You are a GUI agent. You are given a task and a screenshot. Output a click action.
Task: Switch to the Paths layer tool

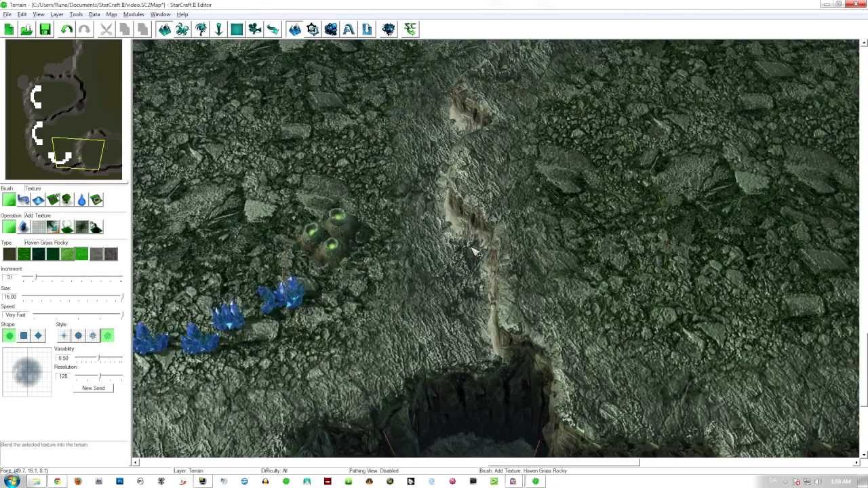pyautogui.click(x=273, y=29)
